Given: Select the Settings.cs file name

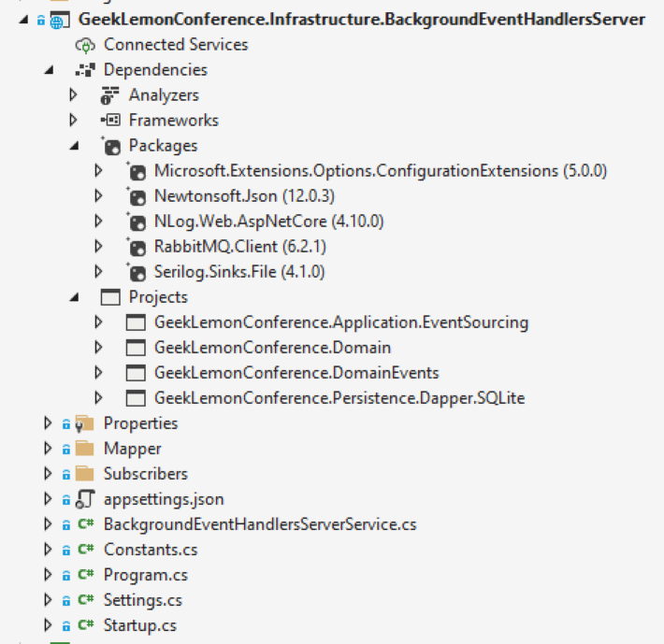Looking at the screenshot, I should (x=143, y=600).
